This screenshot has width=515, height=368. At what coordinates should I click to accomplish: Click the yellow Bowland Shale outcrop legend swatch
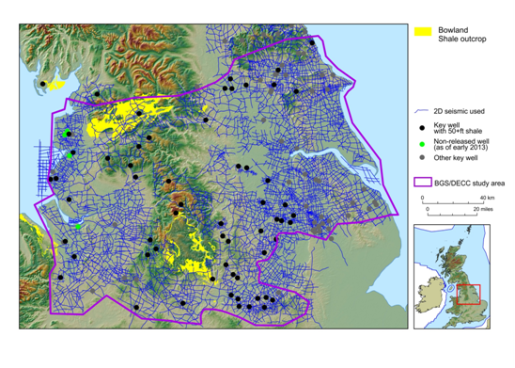pos(423,31)
